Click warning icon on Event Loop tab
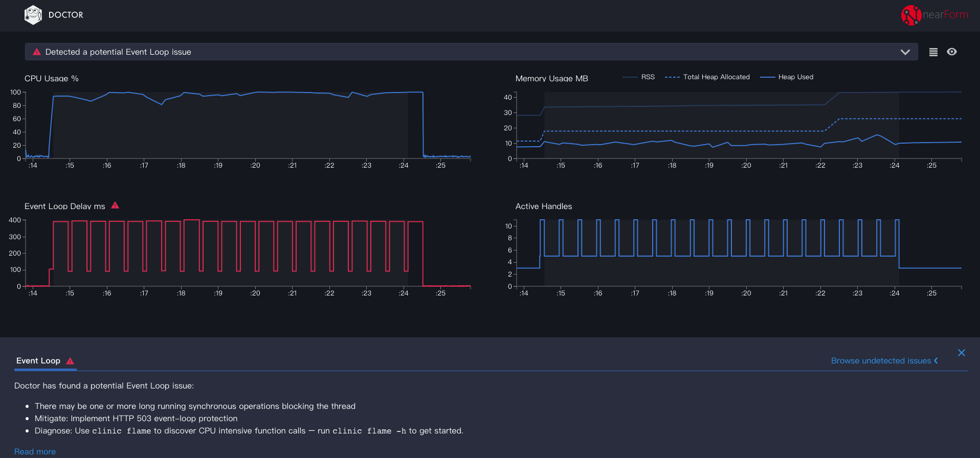Image resolution: width=980 pixels, height=458 pixels. coord(70,361)
